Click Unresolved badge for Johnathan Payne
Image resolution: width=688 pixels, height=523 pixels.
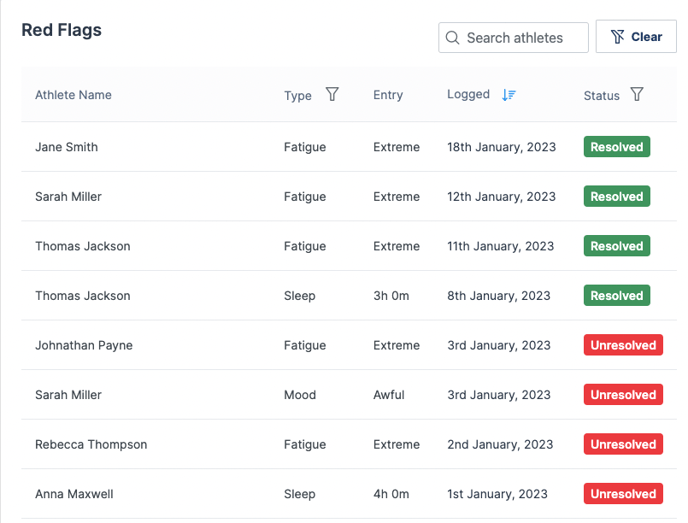click(x=623, y=345)
